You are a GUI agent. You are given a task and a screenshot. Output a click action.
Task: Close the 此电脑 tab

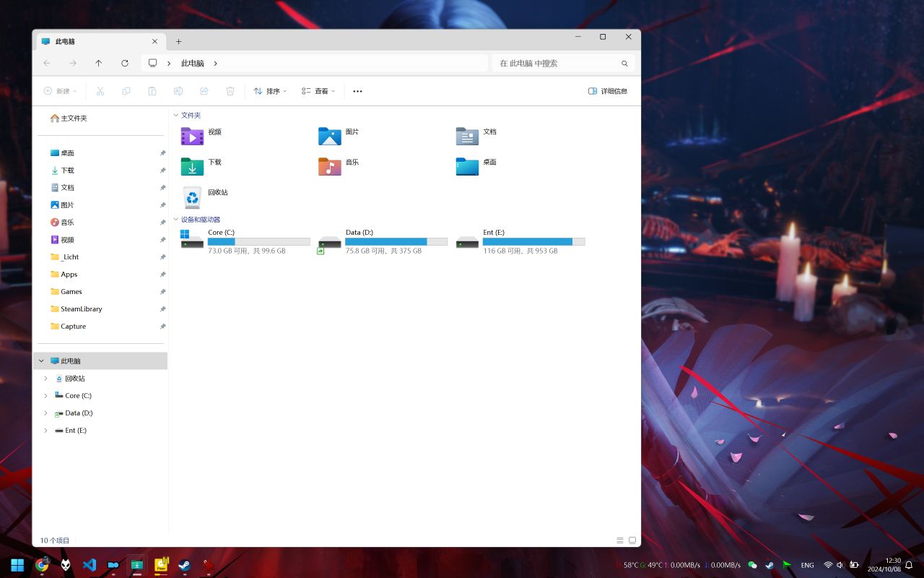coord(154,41)
